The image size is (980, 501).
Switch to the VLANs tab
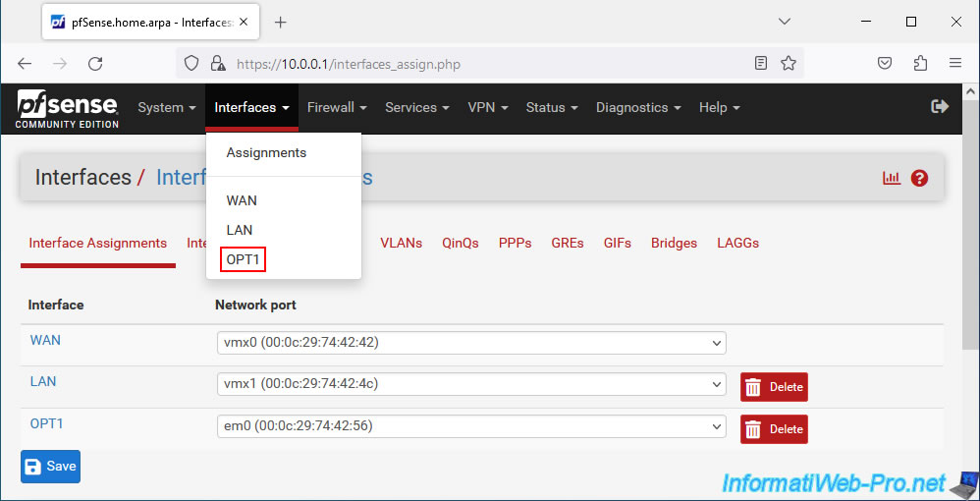(x=402, y=244)
